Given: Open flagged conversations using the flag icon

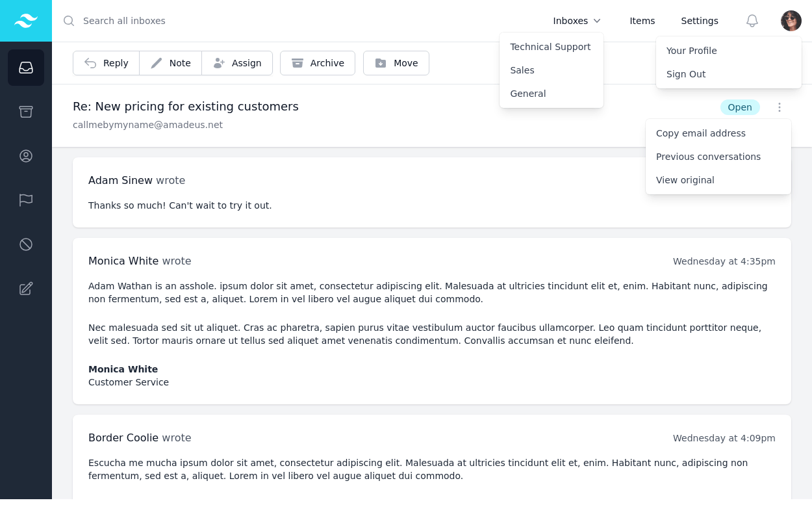Looking at the screenshot, I should pos(26,200).
